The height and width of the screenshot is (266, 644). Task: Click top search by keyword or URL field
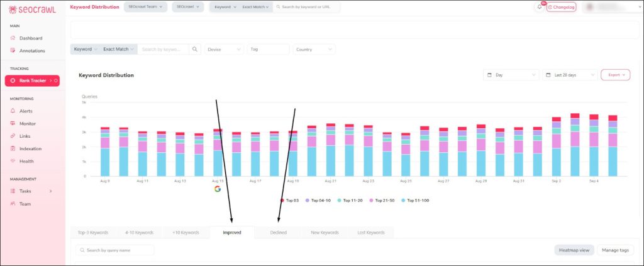pyautogui.click(x=306, y=7)
